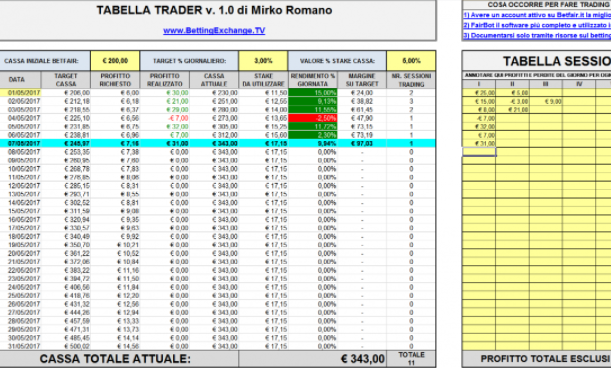
Task: Click session column header I
Action: tap(479, 84)
